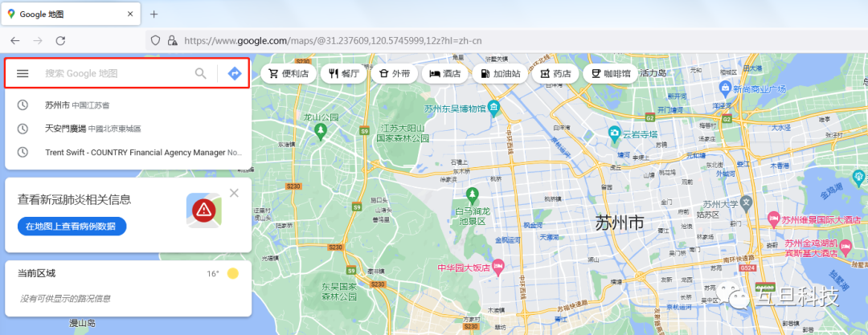Screen dimensions: 868x335
Task: Click the 云岩寺塔 camera marker
Action: (x=614, y=133)
